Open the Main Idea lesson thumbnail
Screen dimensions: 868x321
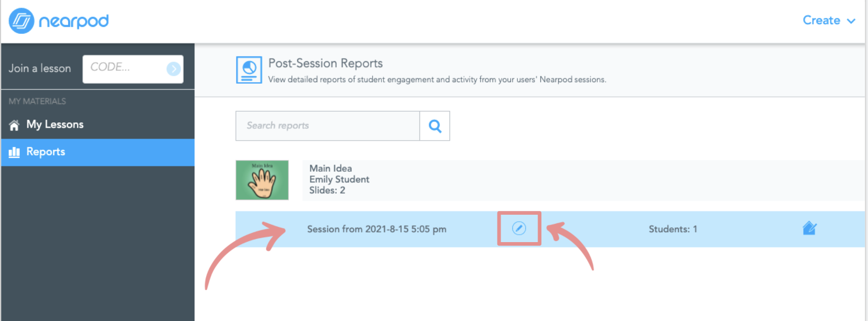(262, 180)
